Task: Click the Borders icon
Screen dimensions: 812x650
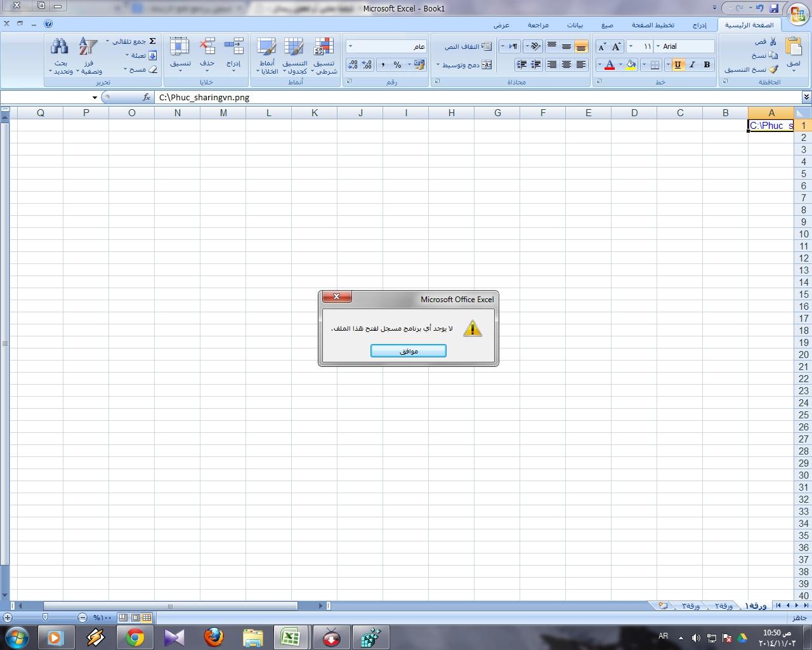Action: (x=655, y=65)
